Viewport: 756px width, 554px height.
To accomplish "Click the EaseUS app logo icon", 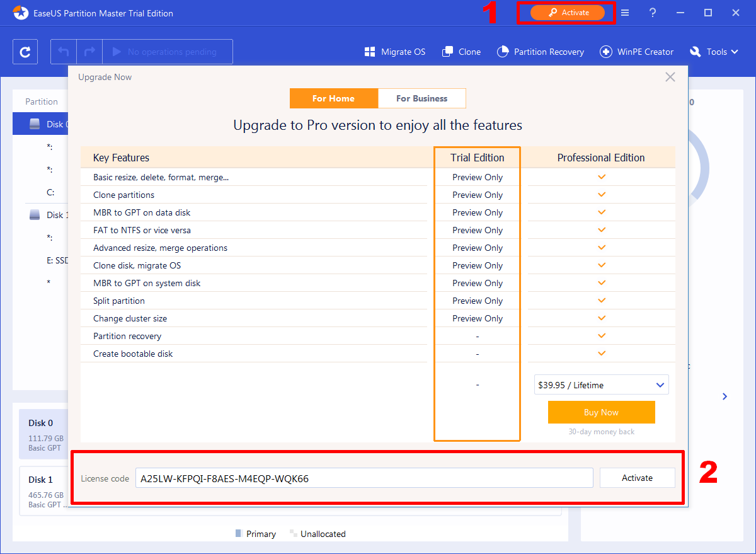I will [x=21, y=13].
